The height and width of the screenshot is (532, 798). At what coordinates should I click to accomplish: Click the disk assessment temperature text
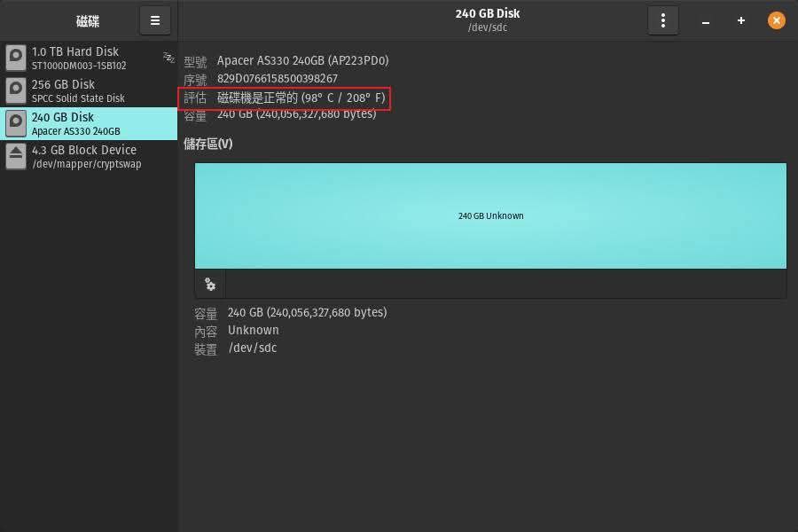pos(301,98)
